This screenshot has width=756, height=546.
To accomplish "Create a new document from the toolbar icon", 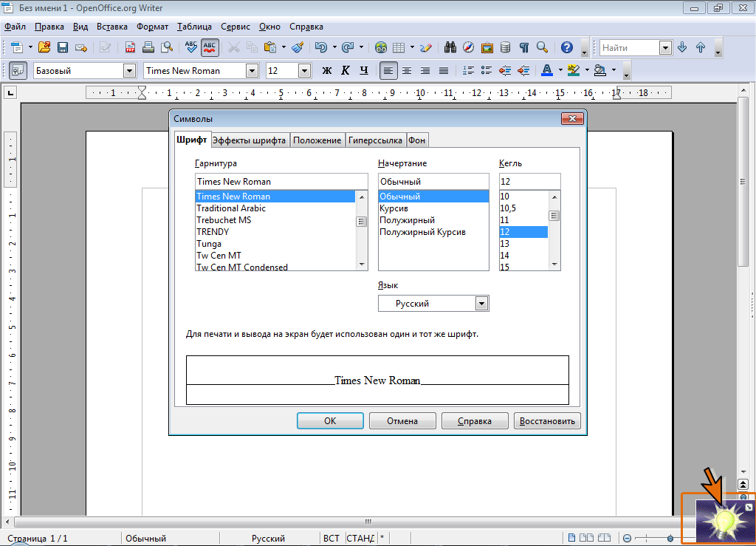I will (x=17, y=47).
